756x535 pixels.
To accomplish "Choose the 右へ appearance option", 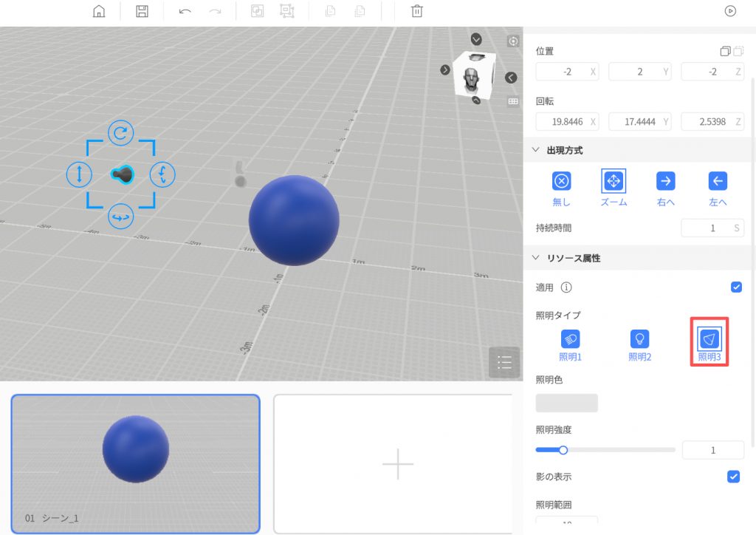I will (x=666, y=182).
